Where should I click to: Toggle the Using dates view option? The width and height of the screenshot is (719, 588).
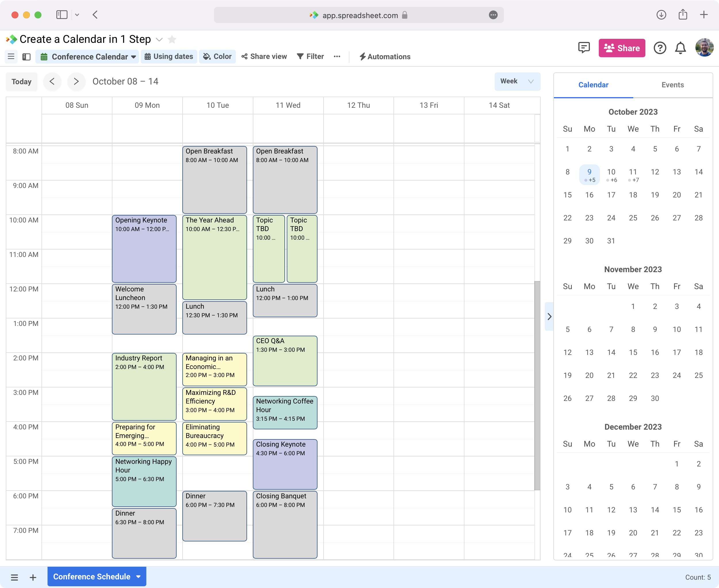tap(169, 57)
